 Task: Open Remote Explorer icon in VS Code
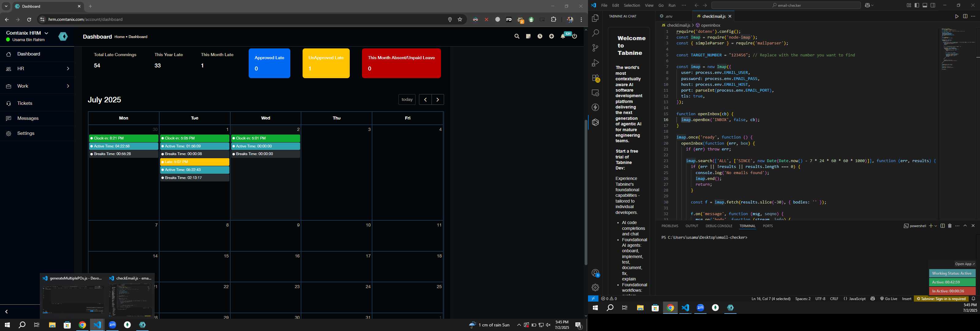595,93
